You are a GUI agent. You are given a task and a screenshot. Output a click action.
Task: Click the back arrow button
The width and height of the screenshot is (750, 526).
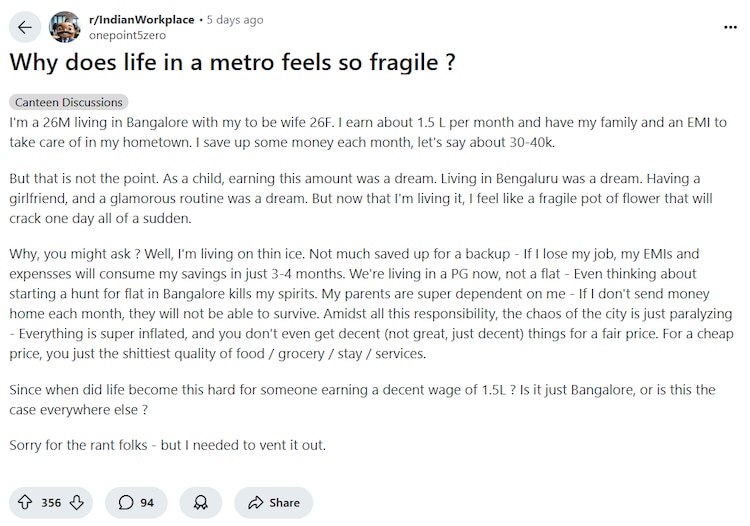pos(25,27)
